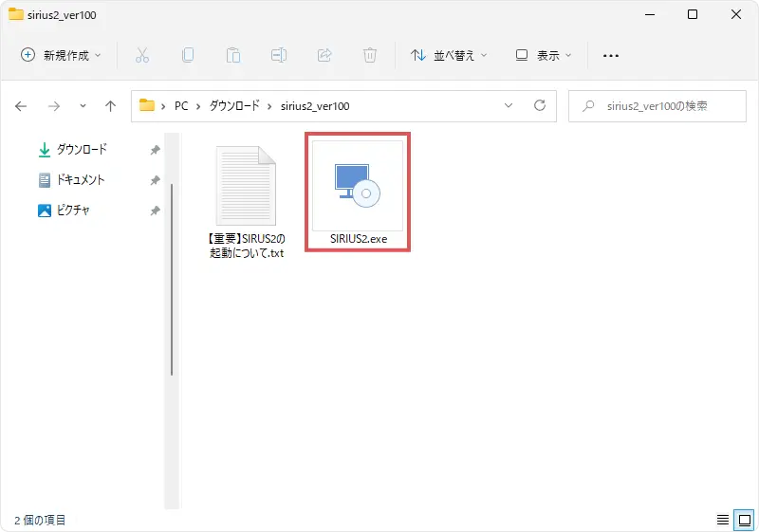Switch to large icons view
Screen dimensions: 759x532
pyautogui.click(x=745, y=520)
